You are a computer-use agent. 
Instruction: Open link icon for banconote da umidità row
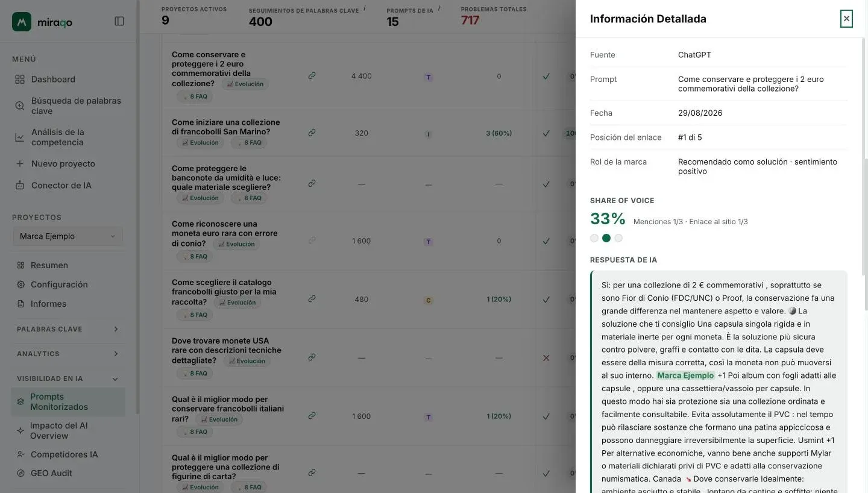point(312,183)
